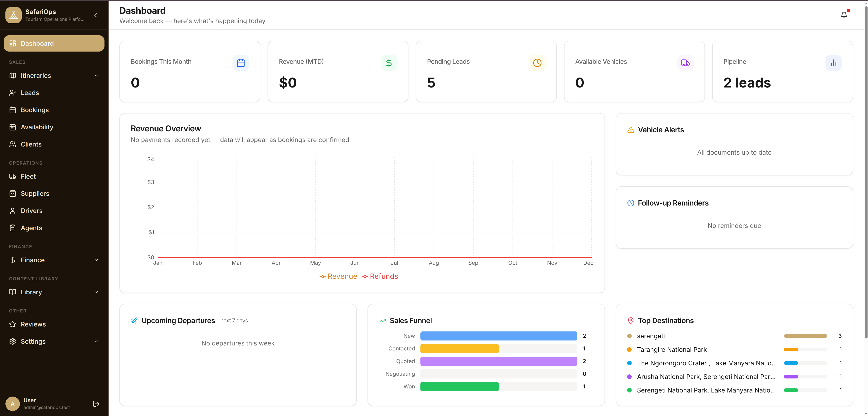
Task: Click the clock icon on Pending Leads
Action: (x=537, y=63)
